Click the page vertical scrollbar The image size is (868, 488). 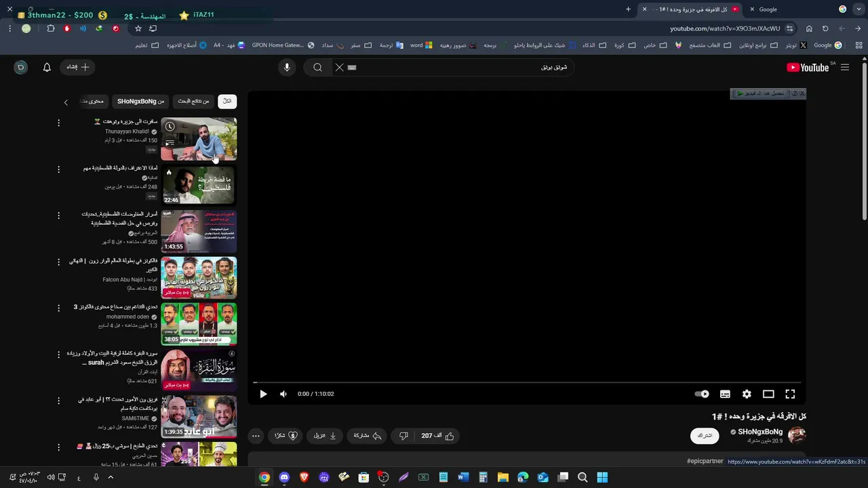(864, 142)
